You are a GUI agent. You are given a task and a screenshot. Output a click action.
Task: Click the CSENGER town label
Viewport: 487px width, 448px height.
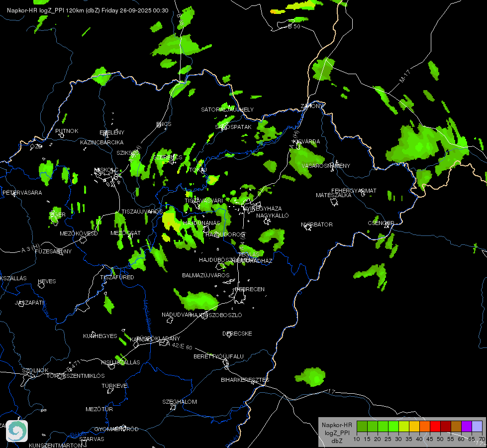pyautogui.click(x=381, y=223)
